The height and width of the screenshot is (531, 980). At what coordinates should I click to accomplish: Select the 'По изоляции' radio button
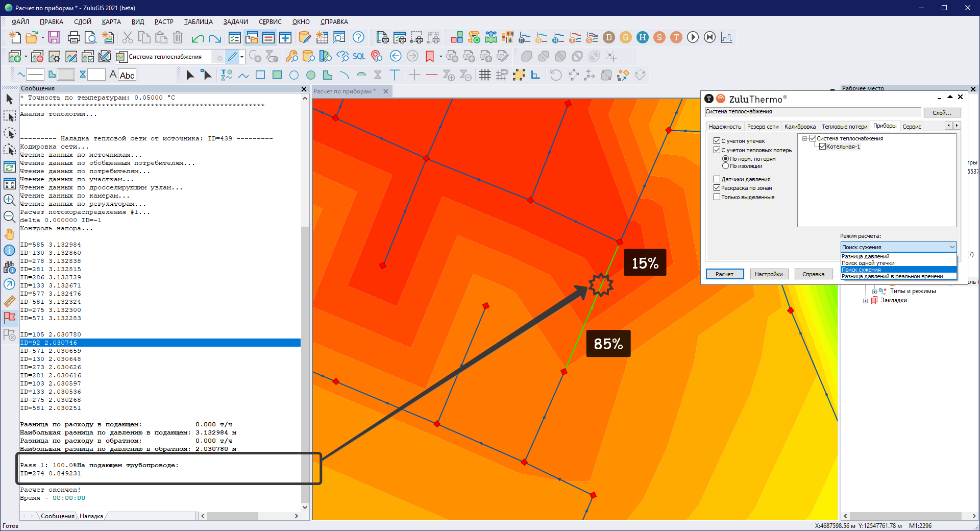725,166
